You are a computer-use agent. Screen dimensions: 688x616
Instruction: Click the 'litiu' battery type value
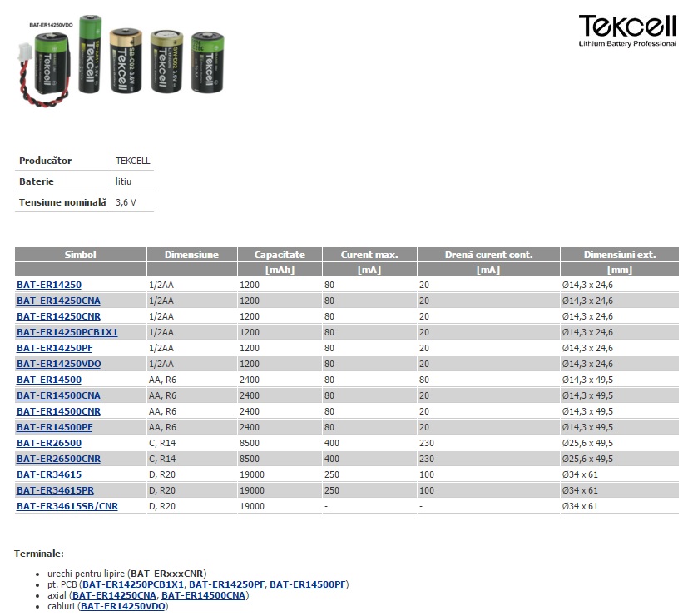click(123, 181)
